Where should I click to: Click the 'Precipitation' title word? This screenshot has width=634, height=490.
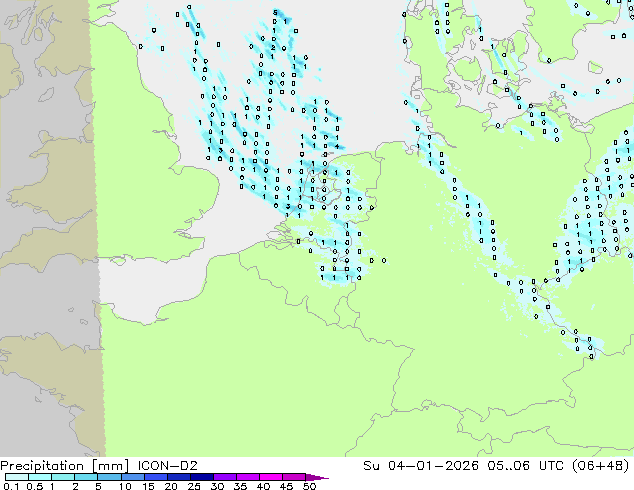tap(42, 466)
